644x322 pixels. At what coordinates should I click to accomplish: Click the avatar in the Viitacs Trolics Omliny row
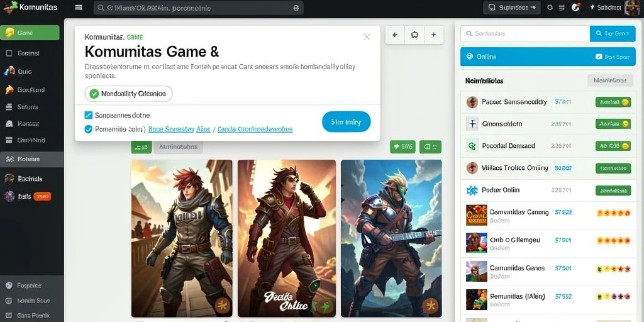pyautogui.click(x=472, y=167)
